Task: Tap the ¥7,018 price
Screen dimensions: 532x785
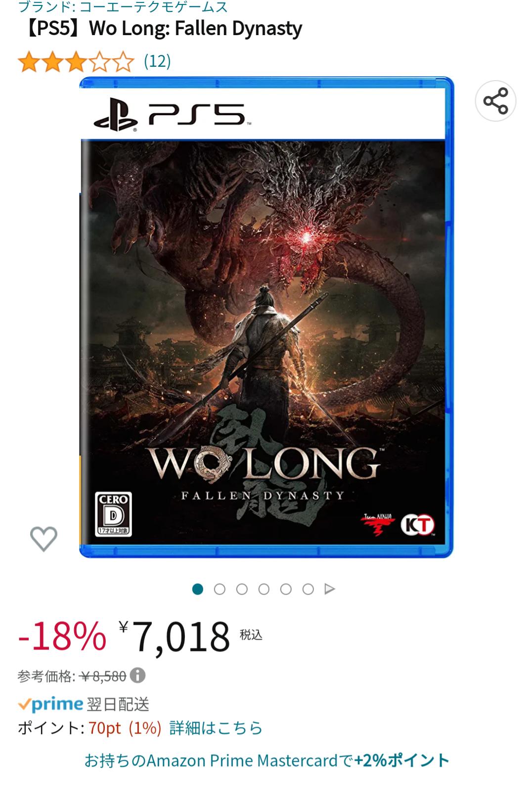Action: [x=175, y=637]
